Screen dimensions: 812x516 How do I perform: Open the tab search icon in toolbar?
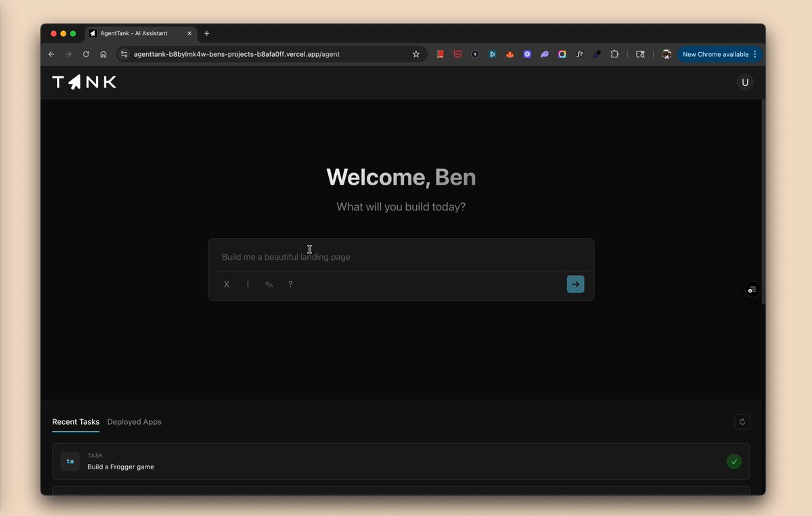(x=640, y=54)
